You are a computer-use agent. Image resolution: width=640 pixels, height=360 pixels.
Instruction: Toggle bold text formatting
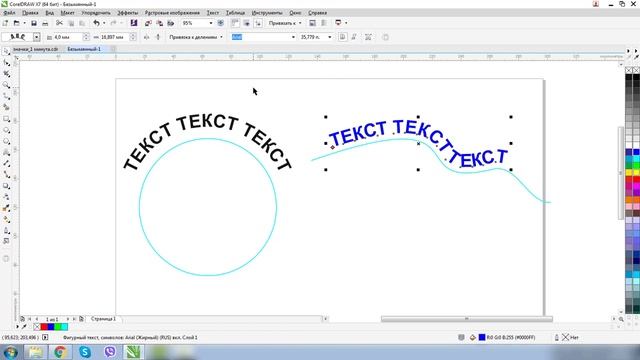(342, 37)
